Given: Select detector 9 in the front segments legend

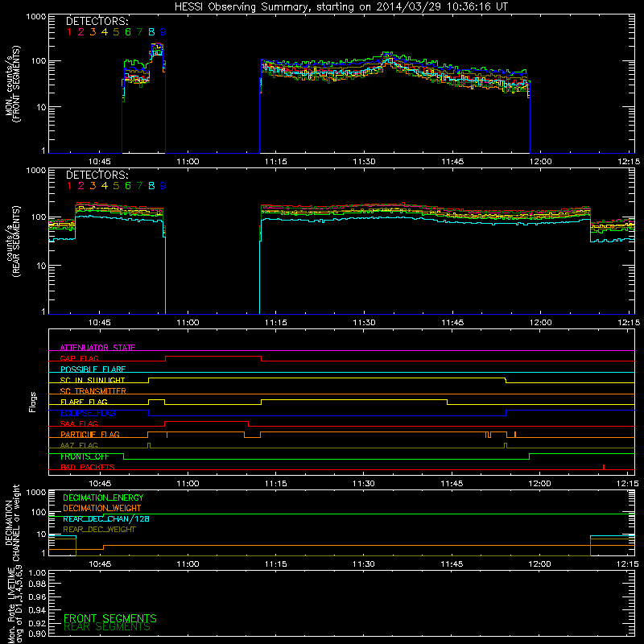Looking at the screenshot, I should coord(163,32).
